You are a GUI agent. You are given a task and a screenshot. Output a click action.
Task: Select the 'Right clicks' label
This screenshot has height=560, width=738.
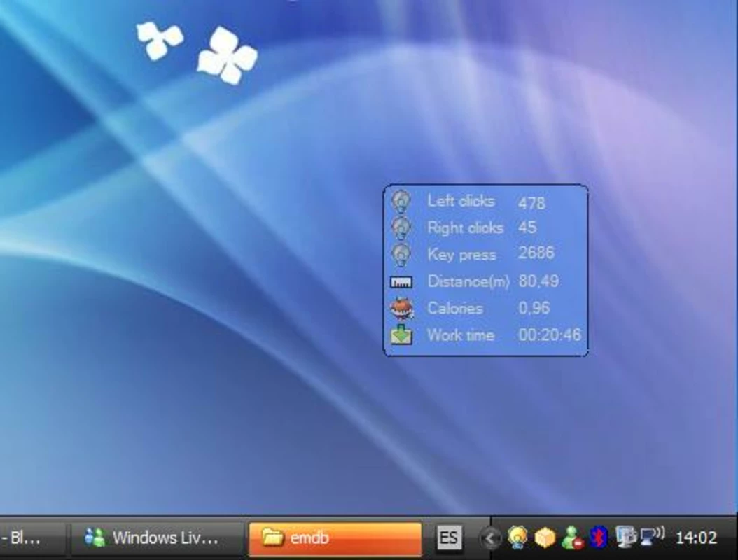point(465,227)
